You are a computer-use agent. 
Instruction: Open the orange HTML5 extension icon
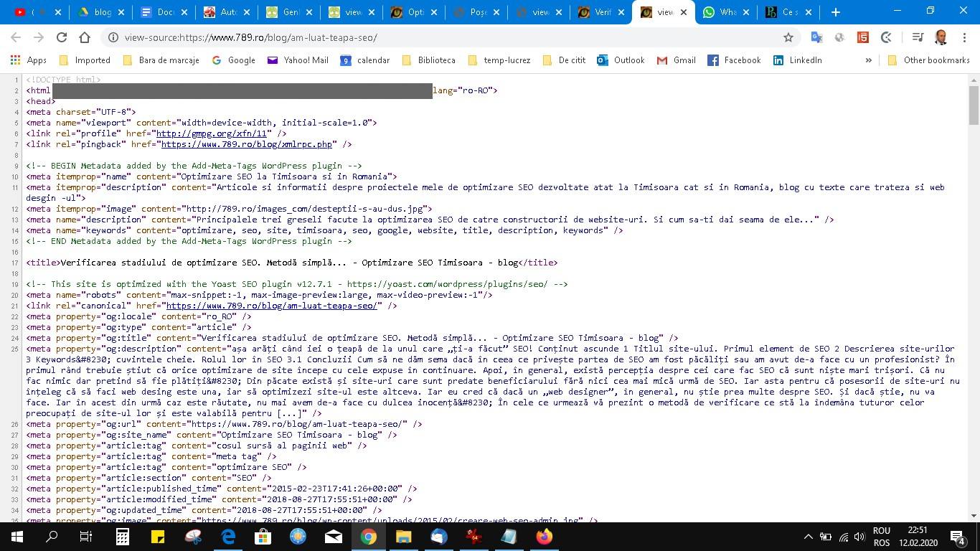863,37
